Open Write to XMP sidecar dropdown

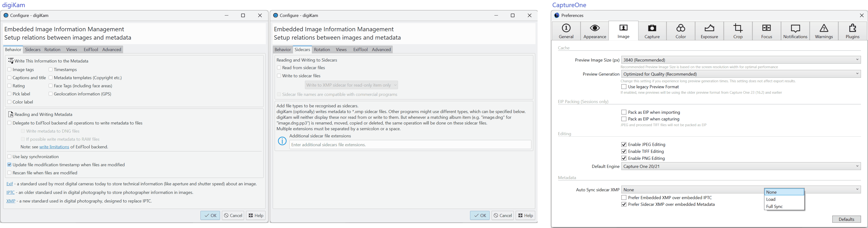pos(351,85)
